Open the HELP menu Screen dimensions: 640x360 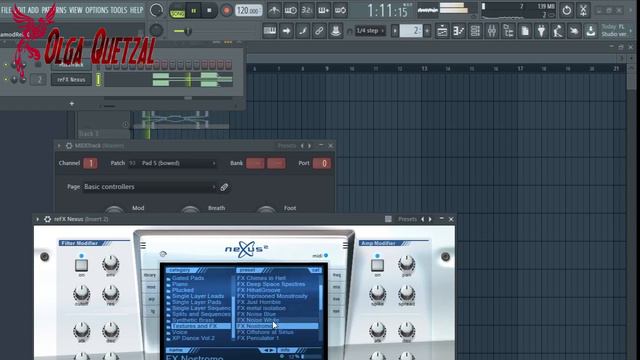(137, 10)
